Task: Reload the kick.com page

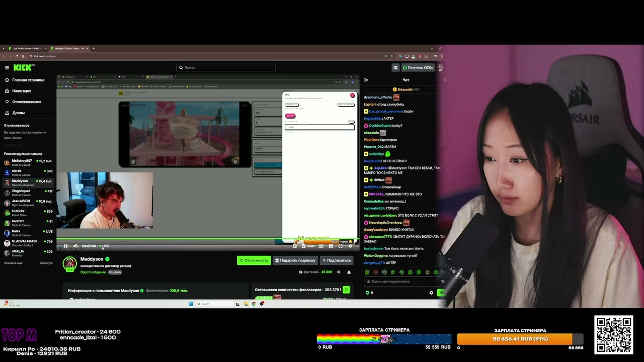Action: click(x=17, y=56)
